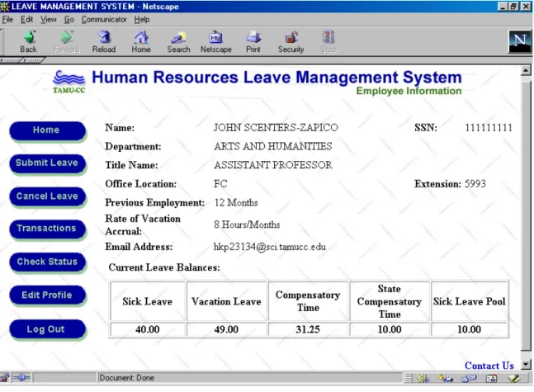Click the online/offline connection plug icon
The height and width of the screenshot is (392, 534).
click(x=21, y=378)
